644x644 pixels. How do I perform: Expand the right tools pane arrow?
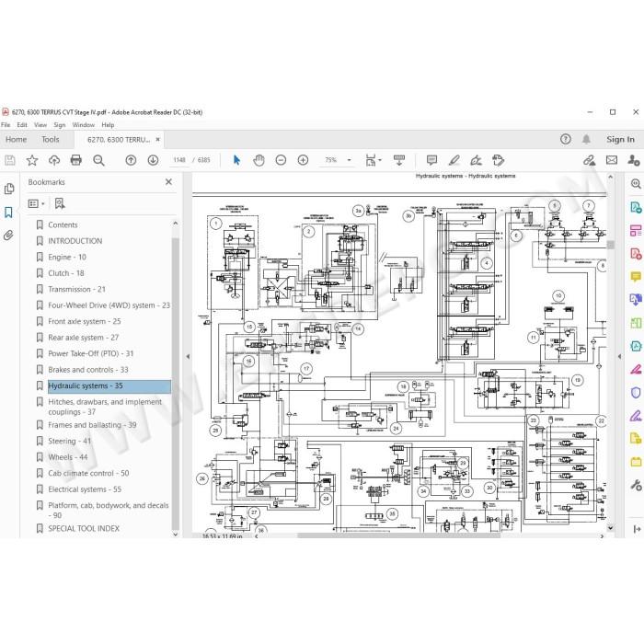[x=619, y=357]
